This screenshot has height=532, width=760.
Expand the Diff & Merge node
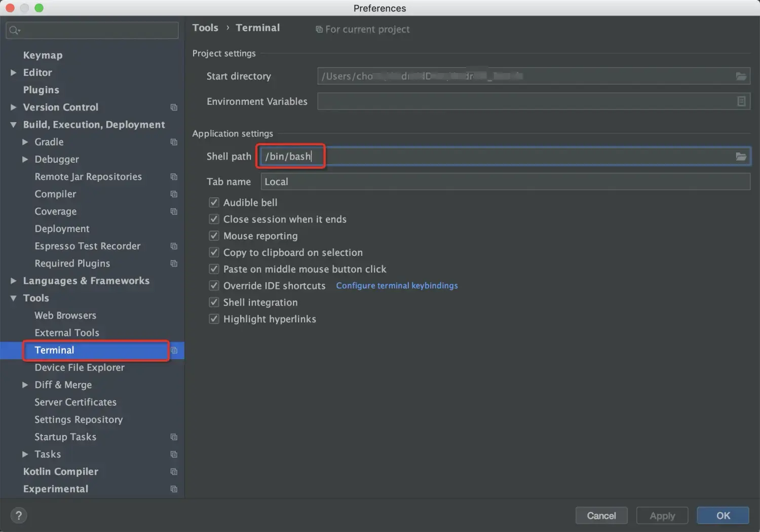pyautogui.click(x=24, y=385)
